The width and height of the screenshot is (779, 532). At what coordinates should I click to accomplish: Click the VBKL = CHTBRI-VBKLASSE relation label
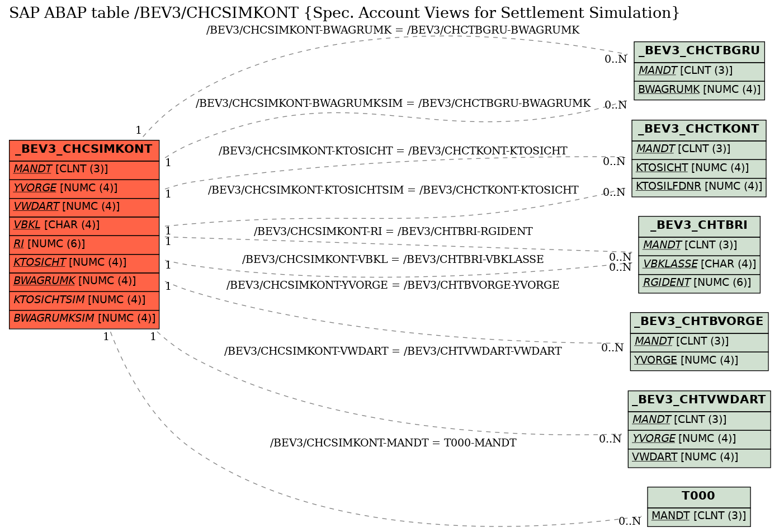click(x=393, y=260)
